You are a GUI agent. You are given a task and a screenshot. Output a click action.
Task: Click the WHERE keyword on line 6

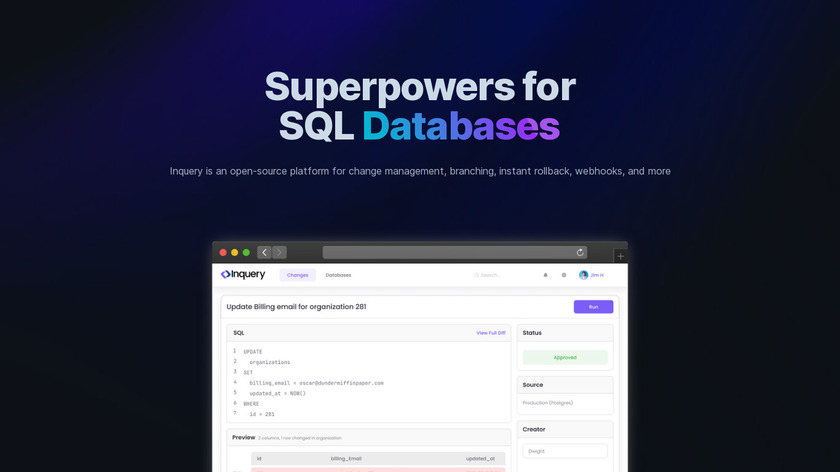(251, 404)
